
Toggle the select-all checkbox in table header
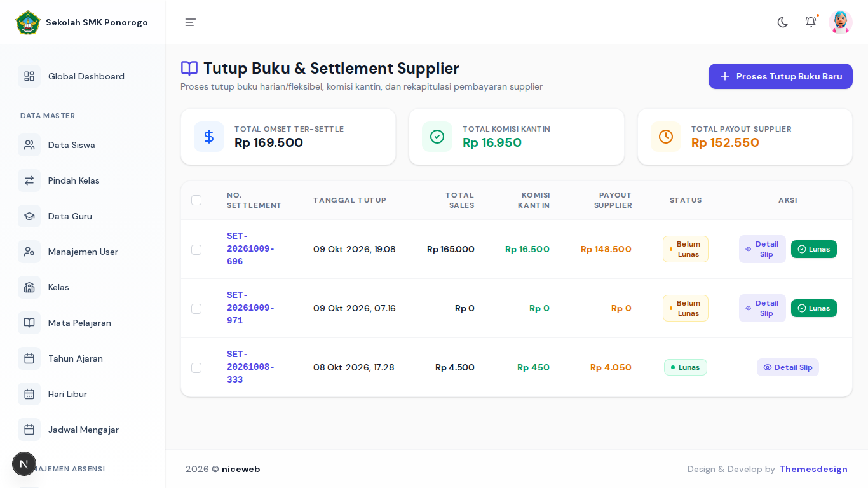point(196,200)
